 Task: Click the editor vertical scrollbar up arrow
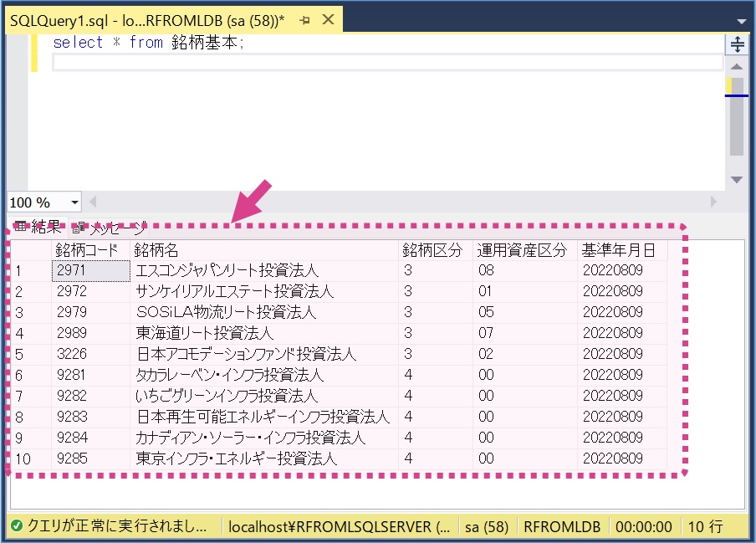[x=737, y=67]
